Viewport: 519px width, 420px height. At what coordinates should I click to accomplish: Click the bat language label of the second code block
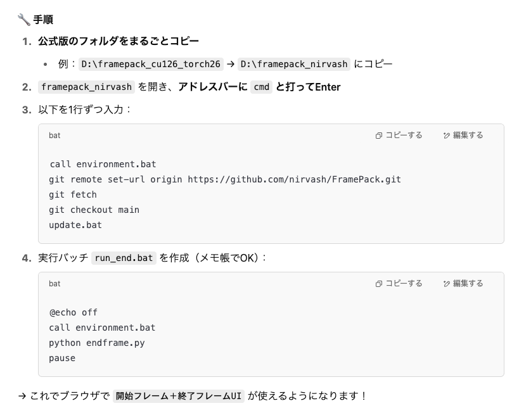tap(54, 284)
